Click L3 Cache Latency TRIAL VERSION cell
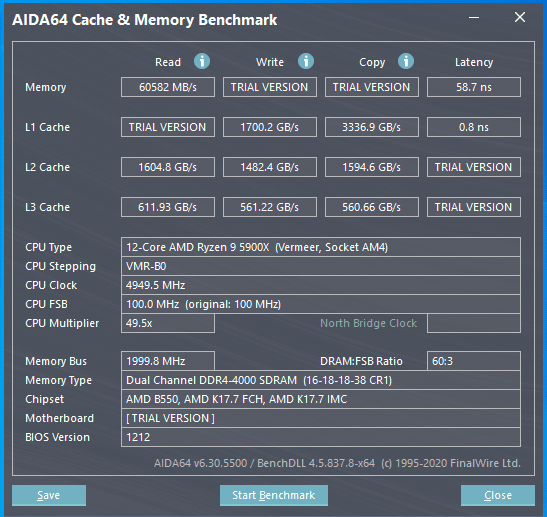 click(x=474, y=207)
